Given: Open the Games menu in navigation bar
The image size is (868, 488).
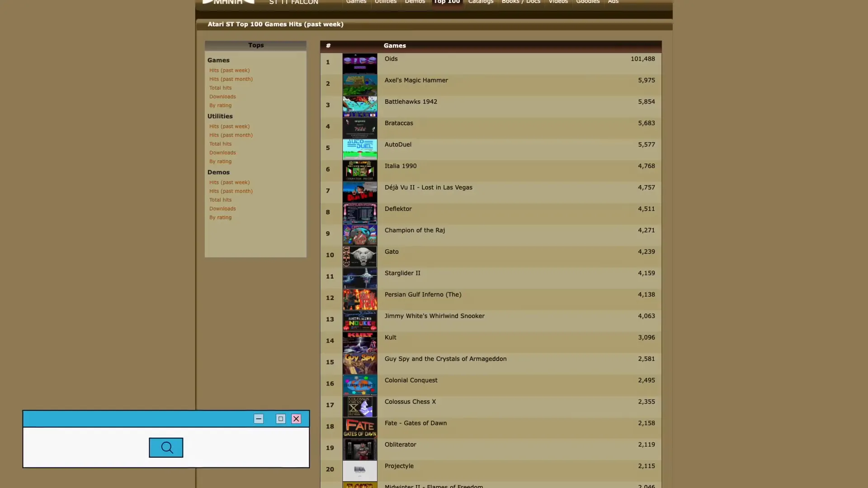Looking at the screenshot, I should pos(356,2).
